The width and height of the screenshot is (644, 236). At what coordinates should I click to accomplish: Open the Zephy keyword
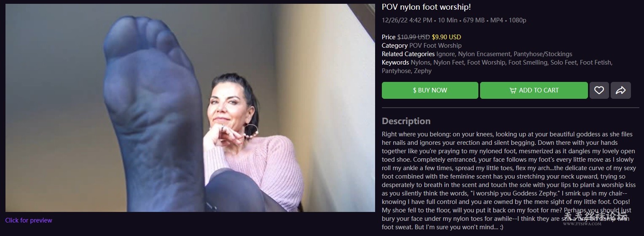pos(423,71)
